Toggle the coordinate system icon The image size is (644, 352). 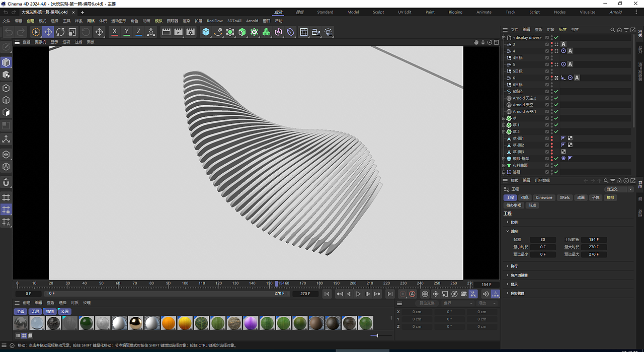coord(151,32)
